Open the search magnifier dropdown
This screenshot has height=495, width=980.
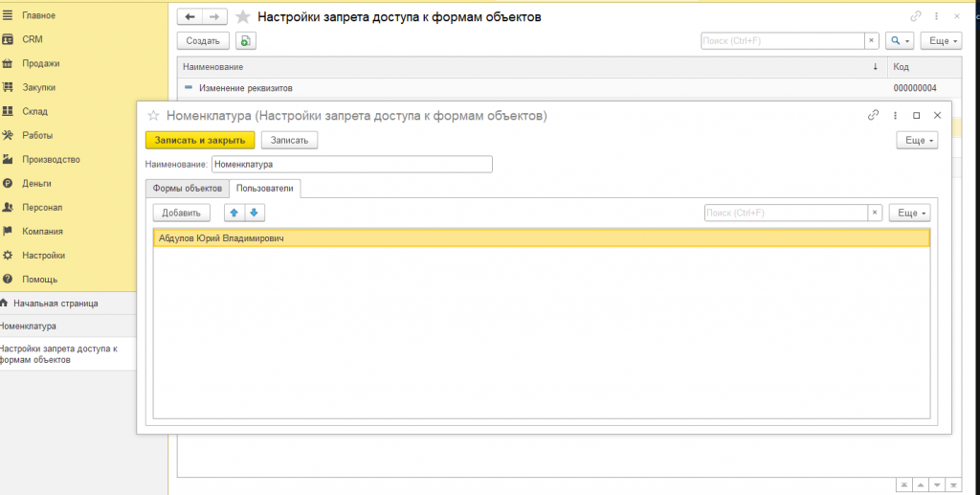(900, 40)
